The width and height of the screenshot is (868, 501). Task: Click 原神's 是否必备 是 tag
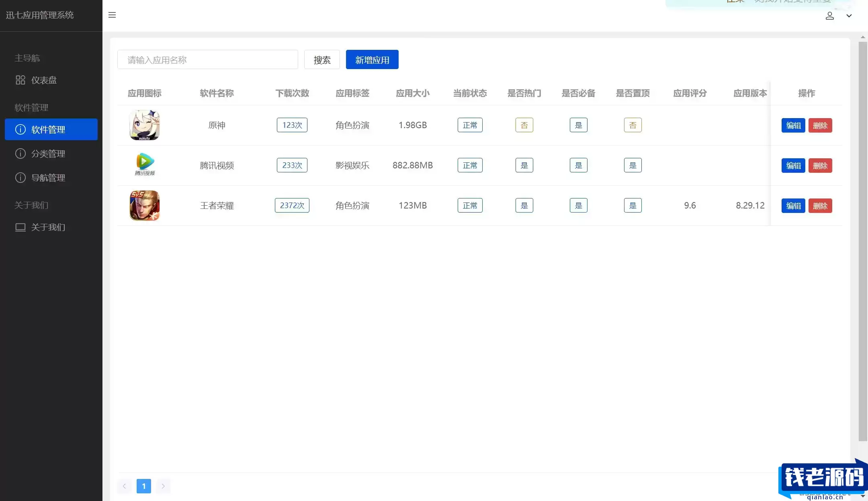click(x=579, y=125)
